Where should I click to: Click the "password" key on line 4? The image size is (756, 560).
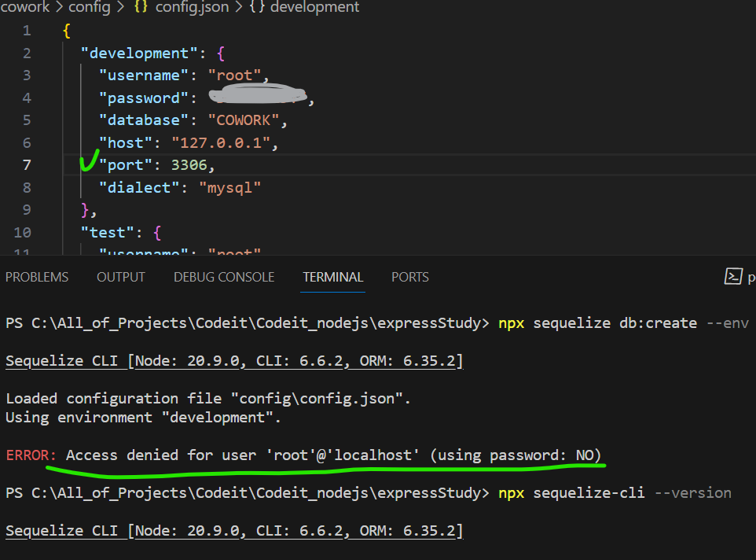pyautogui.click(x=144, y=98)
